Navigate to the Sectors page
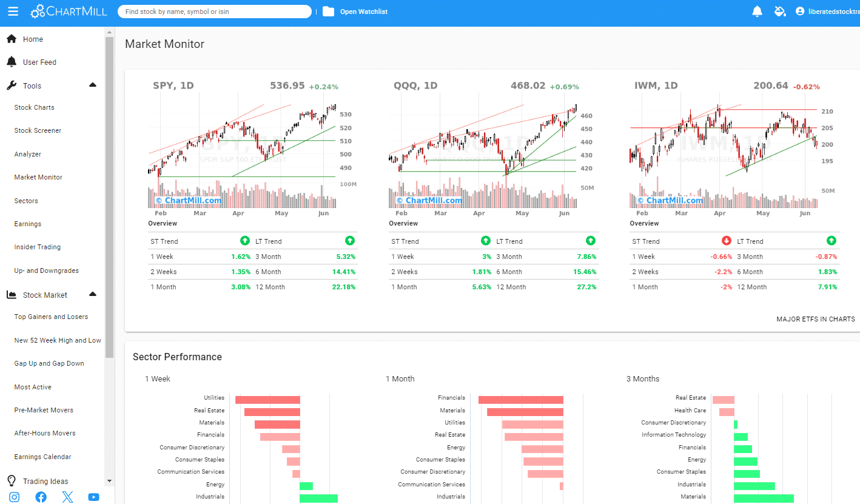 tap(25, 200)
